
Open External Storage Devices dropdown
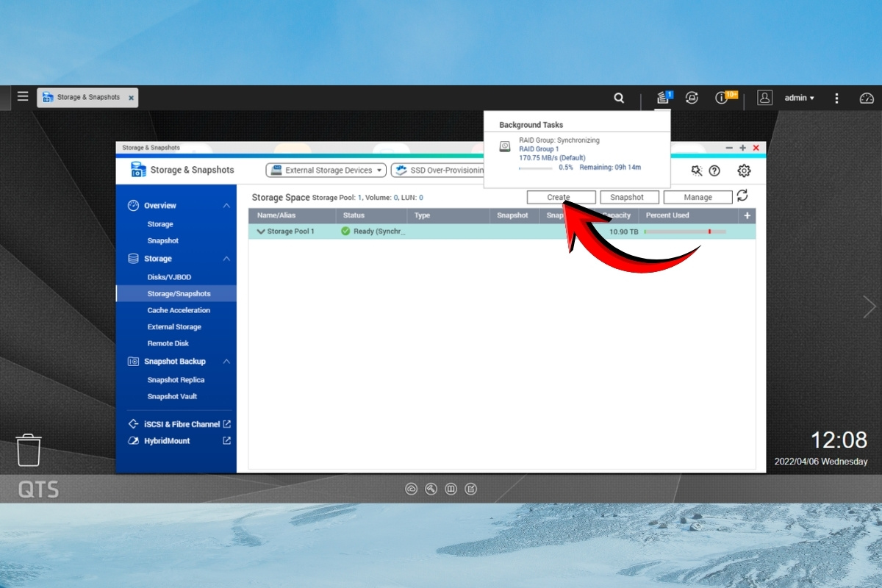(x=326, y=170)
